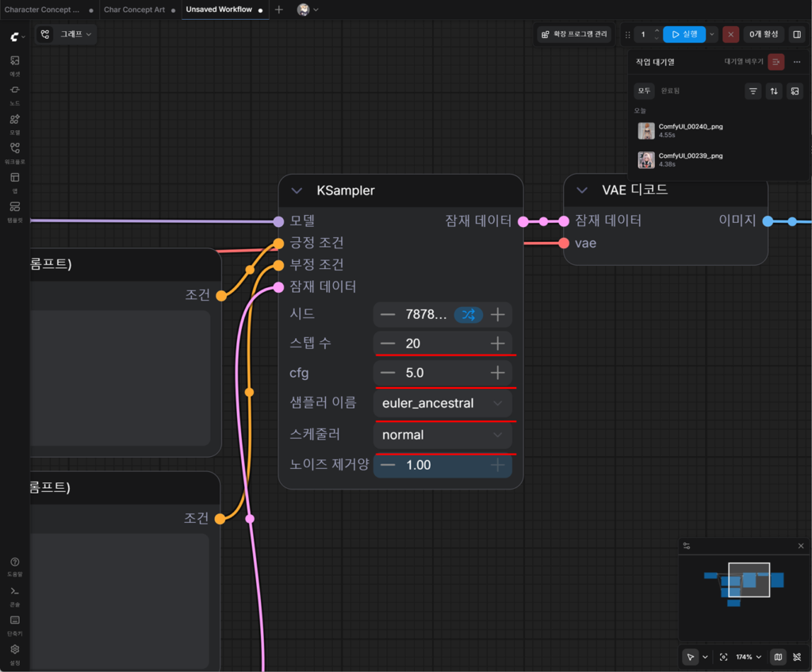812x672 pixels.
Task: Collapse the KSampler node chevron
Action: 297,190
